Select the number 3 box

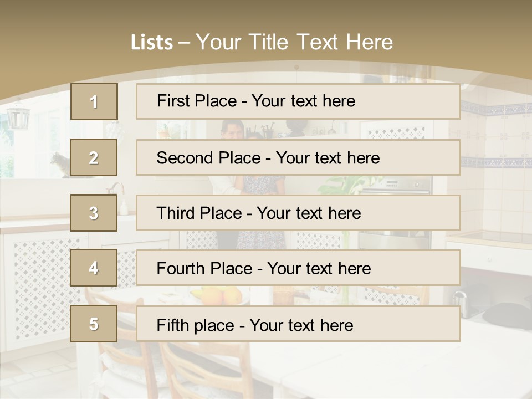(x=94, y=213)
